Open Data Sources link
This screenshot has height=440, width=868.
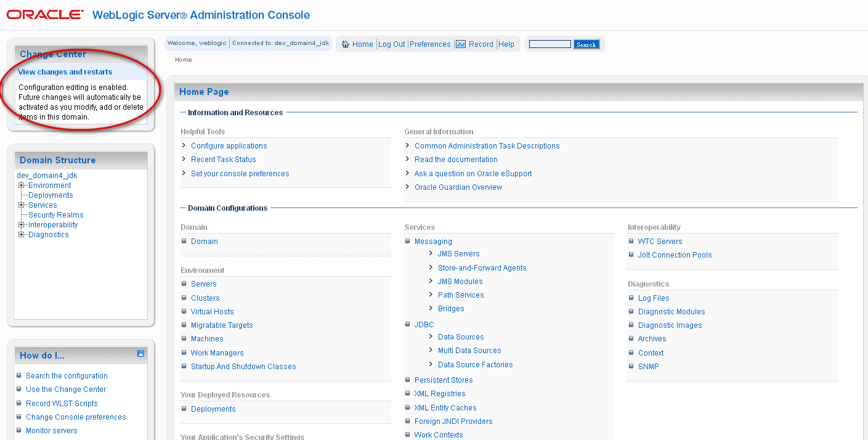pyautogui.click(x=461, y=337)
